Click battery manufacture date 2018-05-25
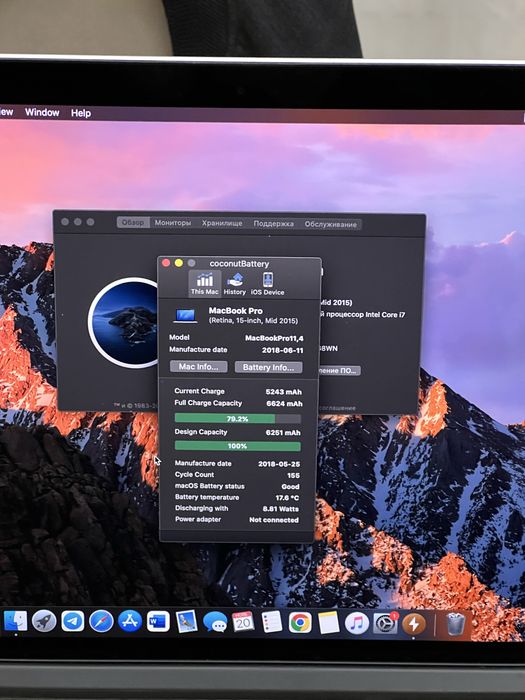 point(279,464)
